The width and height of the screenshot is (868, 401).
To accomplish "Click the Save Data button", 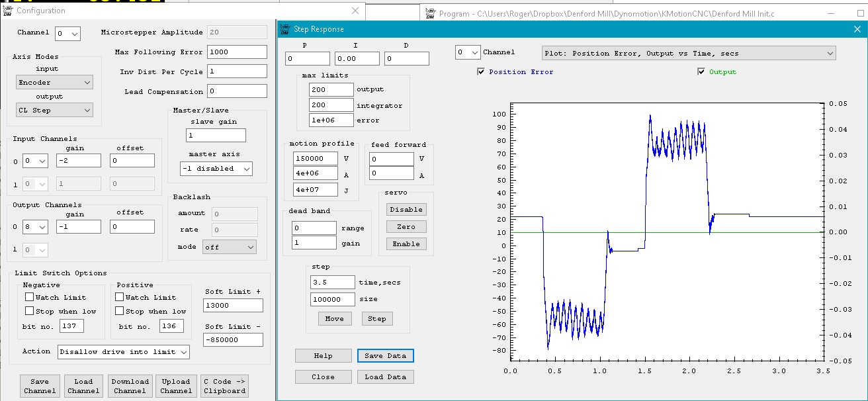I will click(x=385, y=356).
